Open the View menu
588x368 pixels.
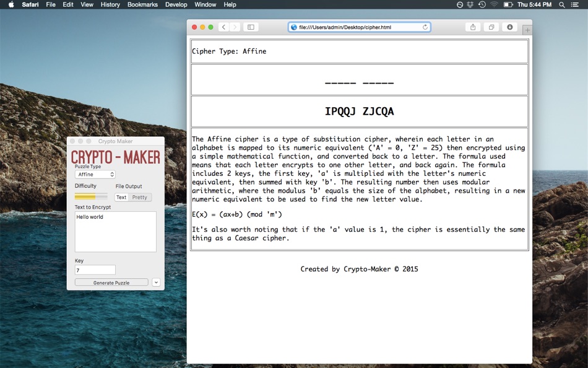click(x=87, y=4)
